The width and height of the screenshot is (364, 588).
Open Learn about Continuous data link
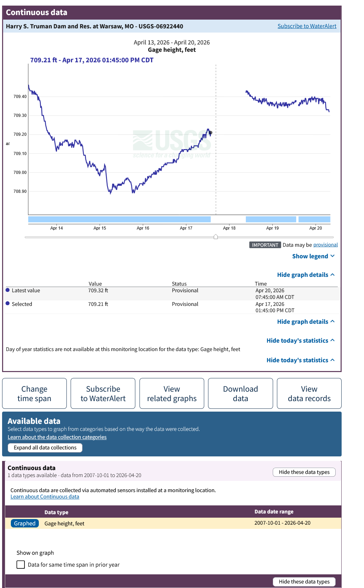(45, 497)
